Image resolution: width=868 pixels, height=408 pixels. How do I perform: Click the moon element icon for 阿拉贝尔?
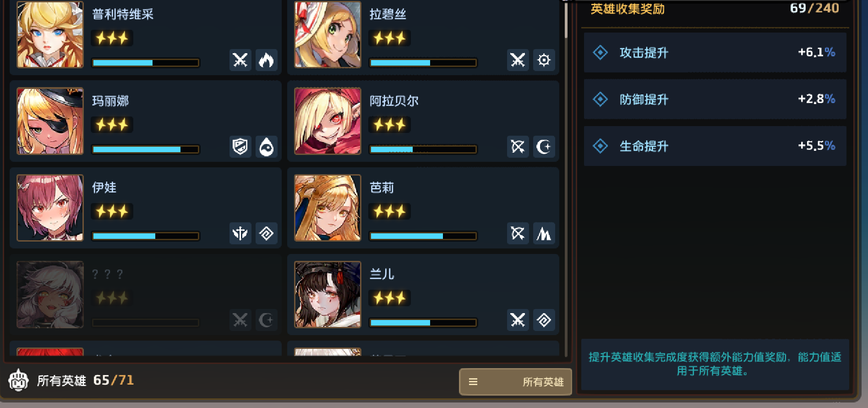click(x=544, y=147)
